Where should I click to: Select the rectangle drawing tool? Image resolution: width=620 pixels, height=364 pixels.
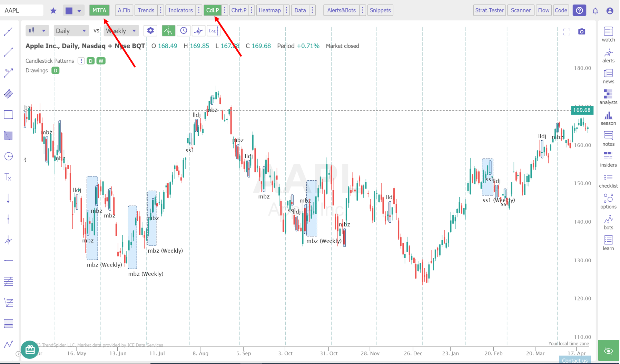8,115
